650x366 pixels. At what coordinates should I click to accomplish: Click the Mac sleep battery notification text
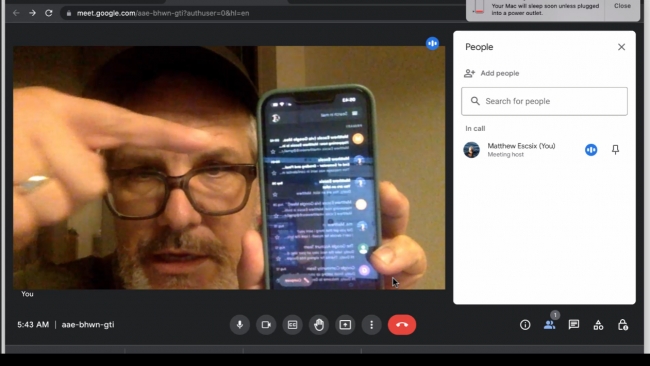pyautogui.click(x=545, y=10)
